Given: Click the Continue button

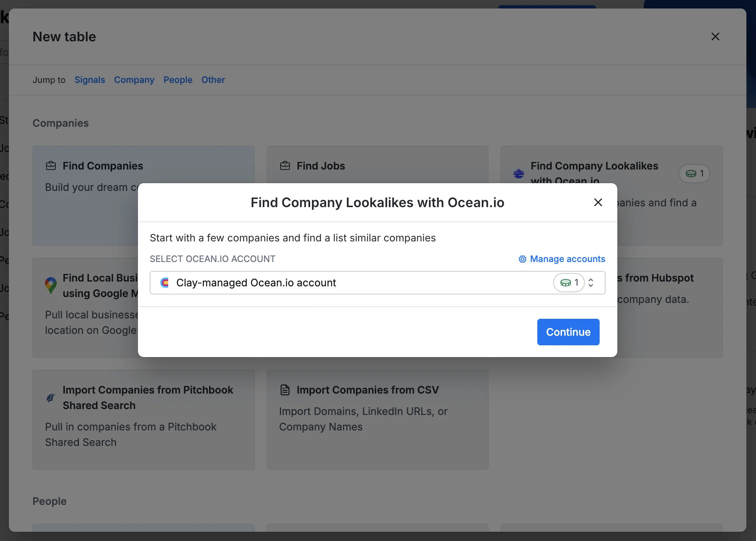Looking at the screenshot, I should coord(568,332).
